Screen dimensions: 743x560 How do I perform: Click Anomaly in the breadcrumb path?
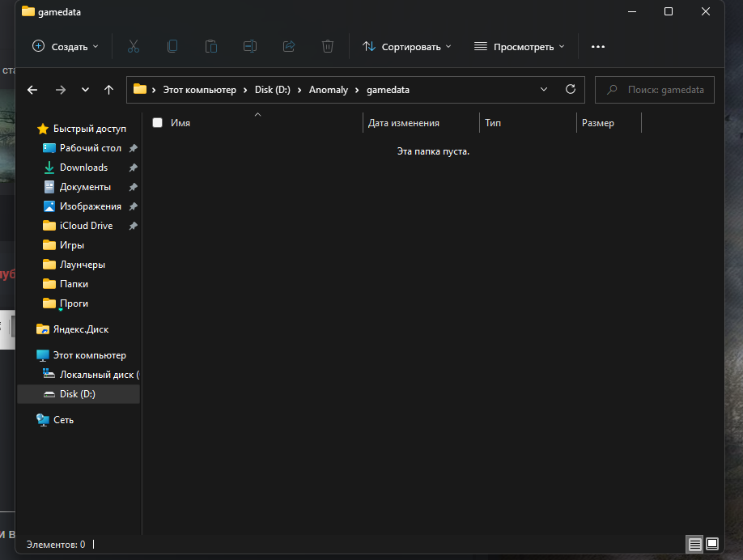click(x=328, y=90)
